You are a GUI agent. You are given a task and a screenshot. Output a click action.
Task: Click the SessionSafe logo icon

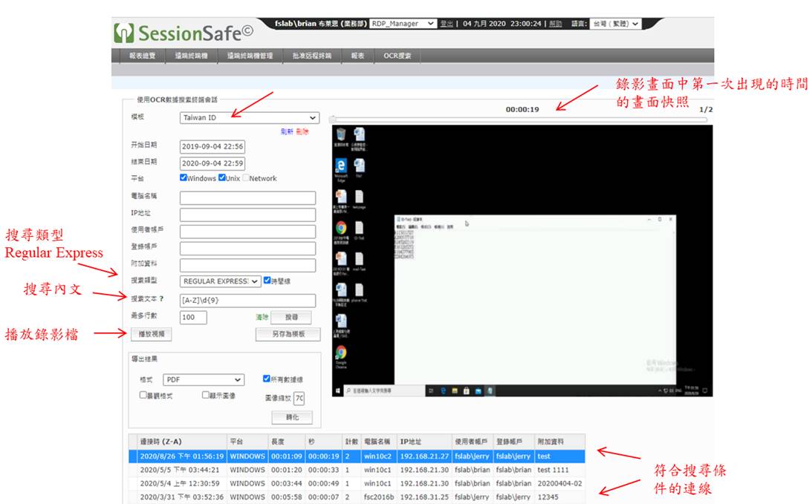pyautogui.click(x=123, y=33)
